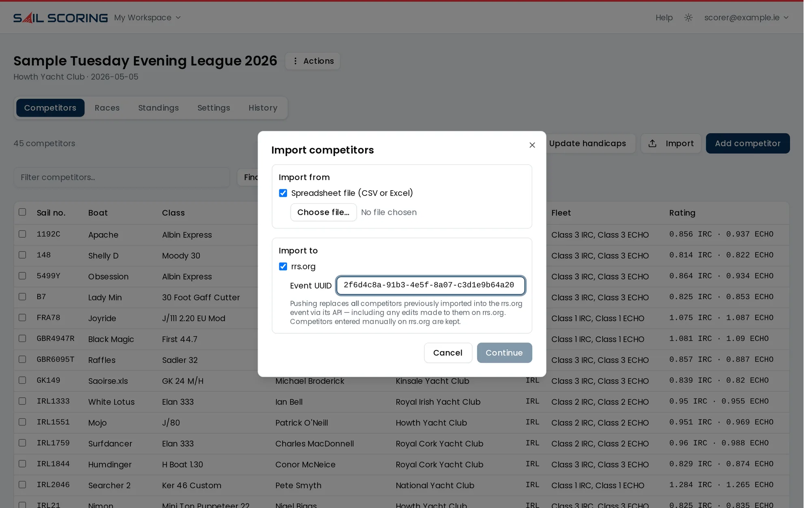Click Add competitor
Viewport: 812px width, 508px height.
point(748,143)
